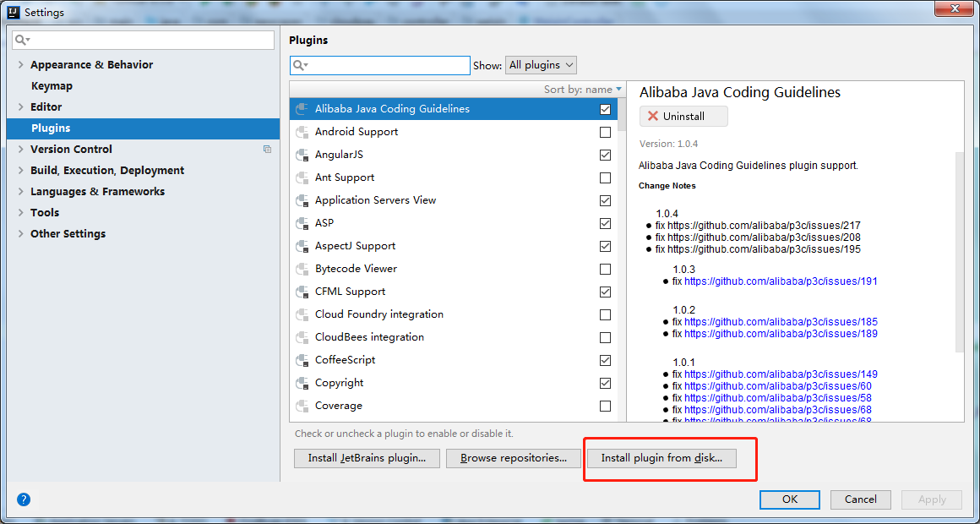Viewport: 980px width, 524px height.
Task: Click the Bytecode Viewer plugin icon
Action: tap(302, 269)
